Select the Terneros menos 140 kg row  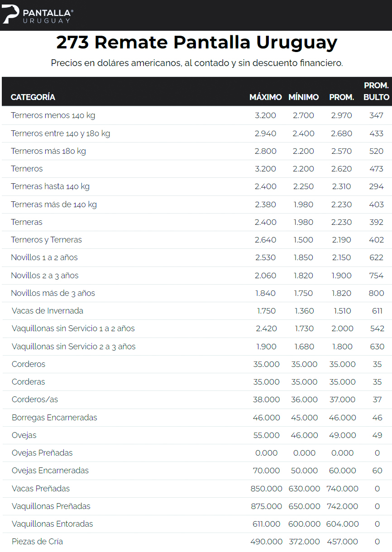click(x=53, y=115)
